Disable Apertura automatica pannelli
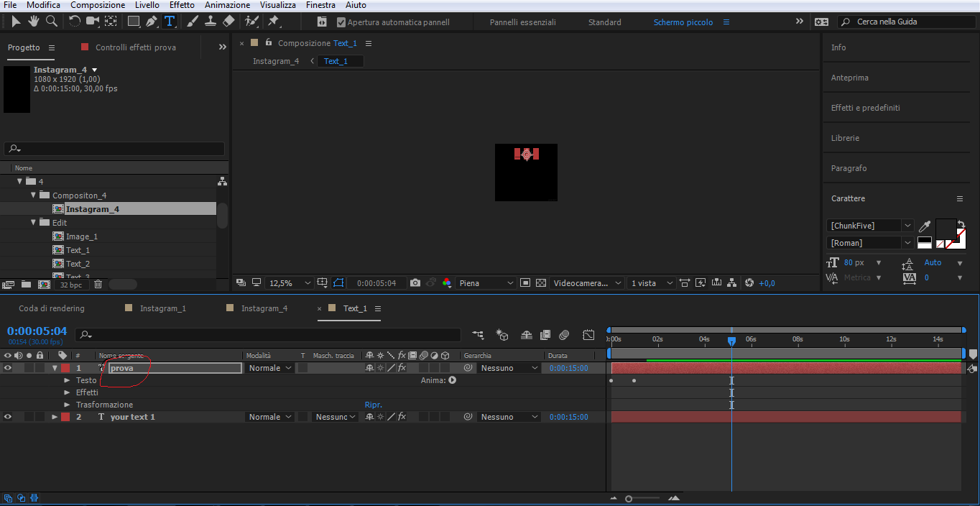This screenshot has height=506, width=980. coord(341,22)
